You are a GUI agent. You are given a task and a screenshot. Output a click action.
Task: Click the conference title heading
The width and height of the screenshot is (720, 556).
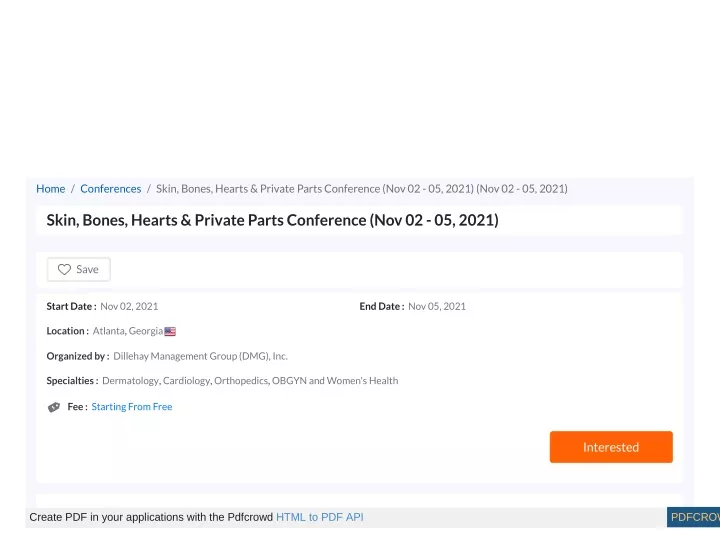pyautogui.click(x=272, y=220)
